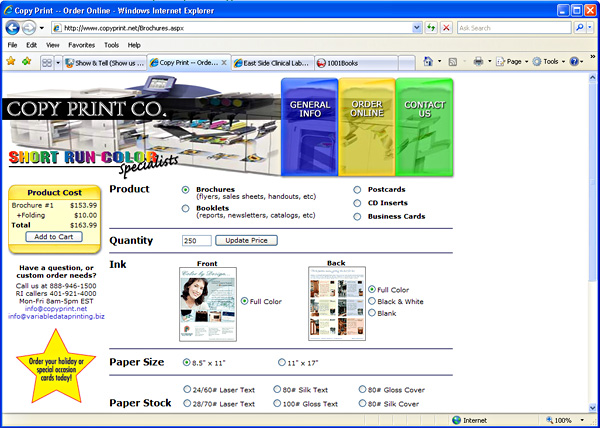The image size is (600, 428).
Task: Select the CD Inserts product option
Action: click(357, 203)
